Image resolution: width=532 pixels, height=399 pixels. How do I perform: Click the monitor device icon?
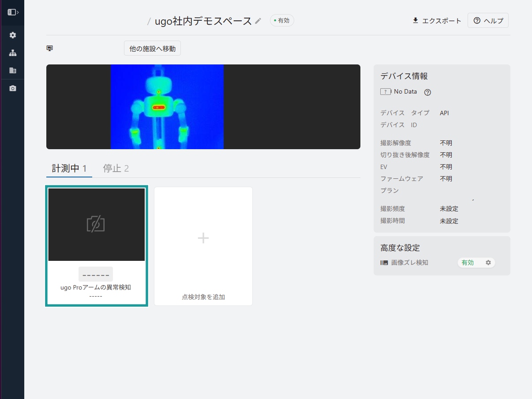(x=50, y=48)
